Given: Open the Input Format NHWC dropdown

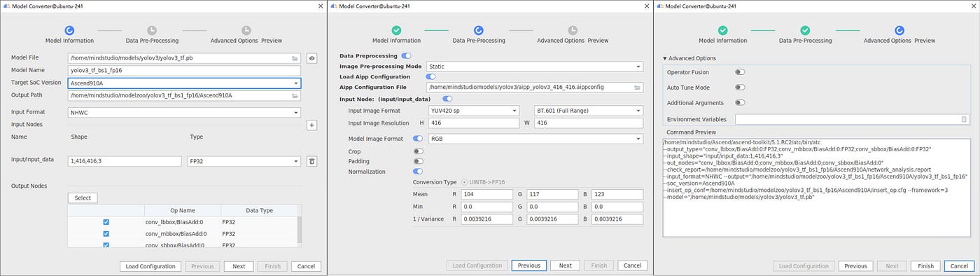Looking at the screenshot, I should 185,112.
